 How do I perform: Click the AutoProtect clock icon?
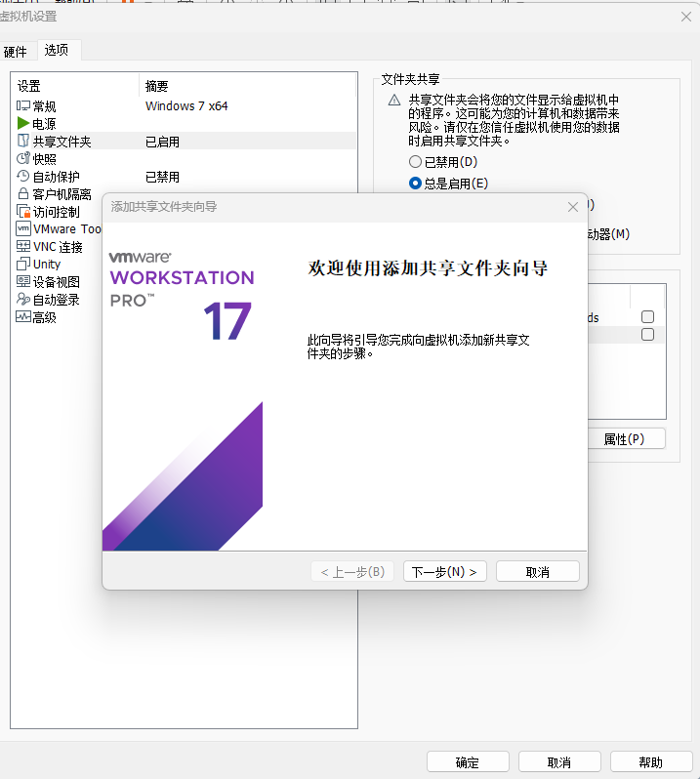[x=22, y=176]
